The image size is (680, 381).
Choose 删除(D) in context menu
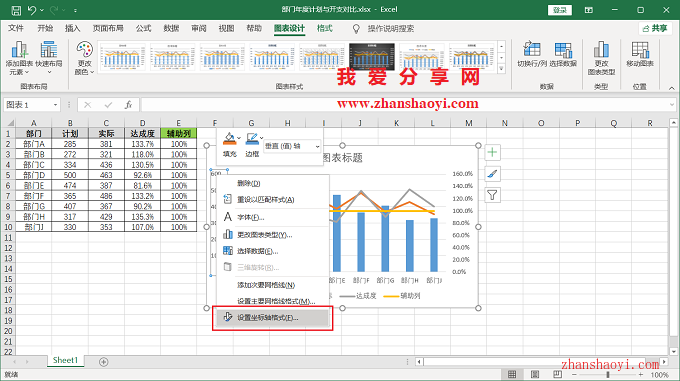(x=272, y=183)
